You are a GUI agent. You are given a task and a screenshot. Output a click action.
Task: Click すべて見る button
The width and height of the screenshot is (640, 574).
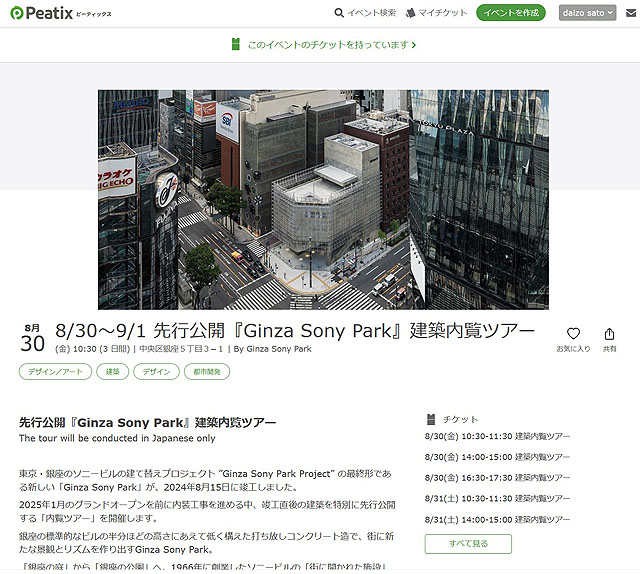468,544
